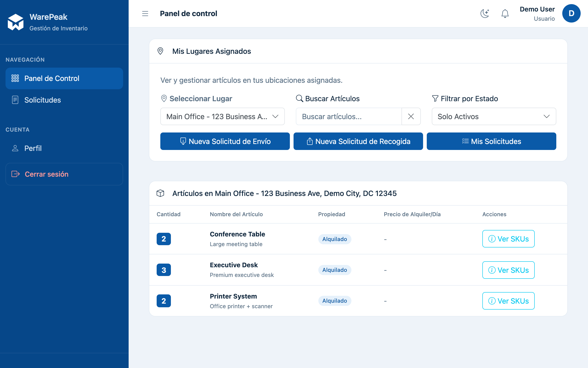Toggle the hamburger sidebar menu
Viewport: 588px width, 368px height.
pyautogui.click(x=145, y=14)
